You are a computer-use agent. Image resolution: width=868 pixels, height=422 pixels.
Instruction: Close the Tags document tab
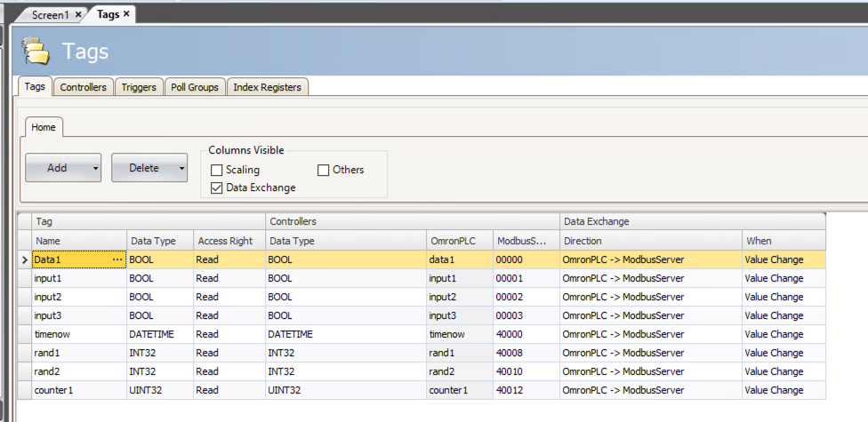(x=125, y=14)
